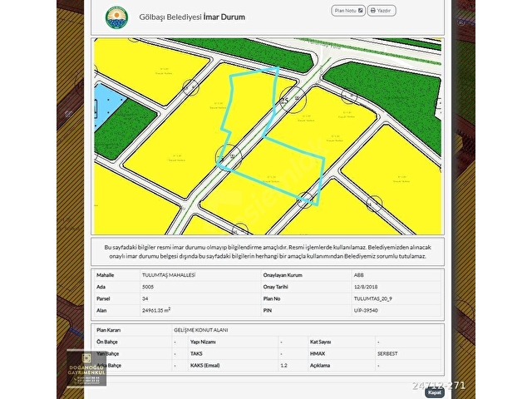Click the Plan Kararı label
Image resolution: width=532 pixels, height=399 pixels.
click(109, 330)
